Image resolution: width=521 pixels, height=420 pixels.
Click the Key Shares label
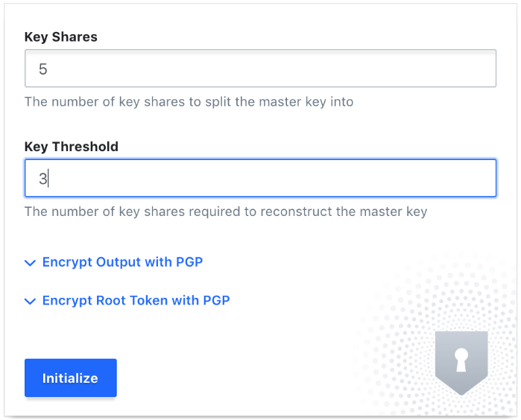point(61,36)
